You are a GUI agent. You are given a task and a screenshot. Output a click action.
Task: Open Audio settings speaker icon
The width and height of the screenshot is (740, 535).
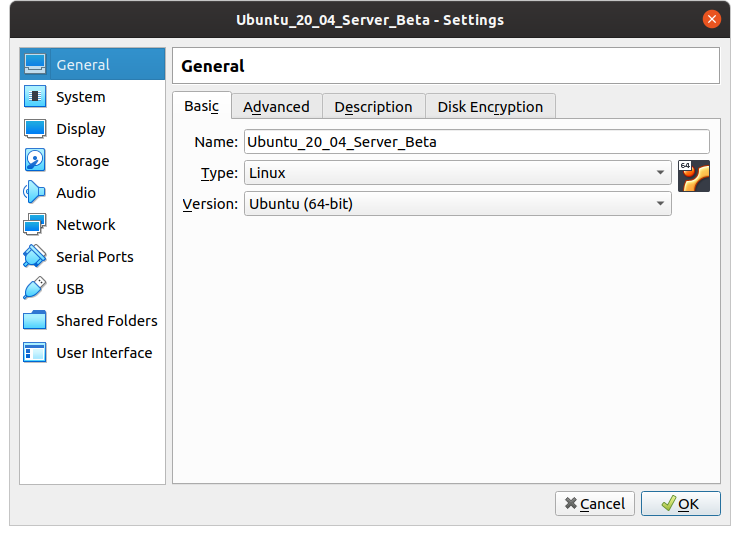(x=34, y=192)
